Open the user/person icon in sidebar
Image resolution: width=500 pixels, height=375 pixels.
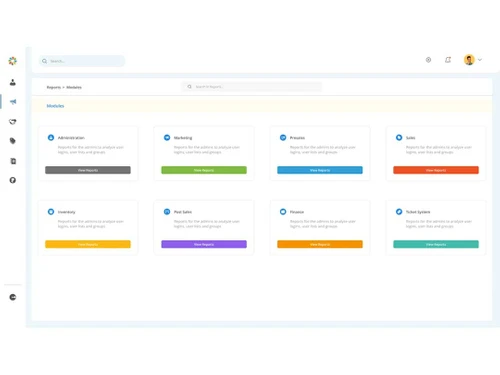point(13,82)
